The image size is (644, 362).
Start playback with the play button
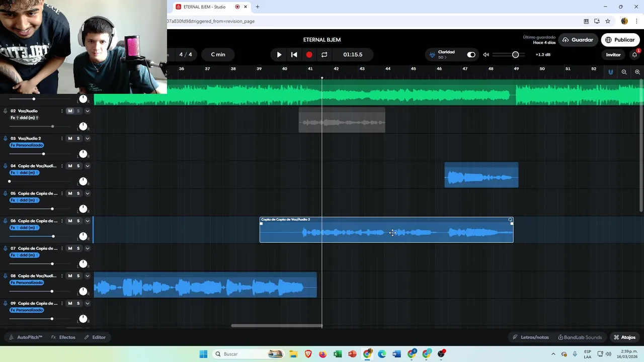[279, 54]
